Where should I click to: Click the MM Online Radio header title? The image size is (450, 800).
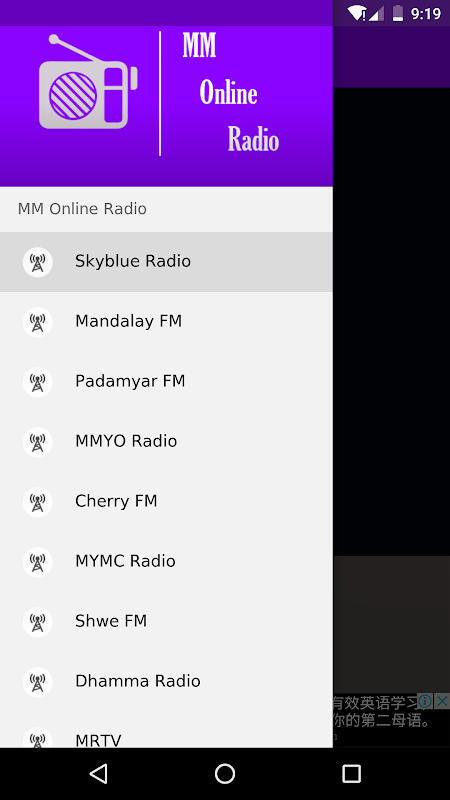click(231, 93)
